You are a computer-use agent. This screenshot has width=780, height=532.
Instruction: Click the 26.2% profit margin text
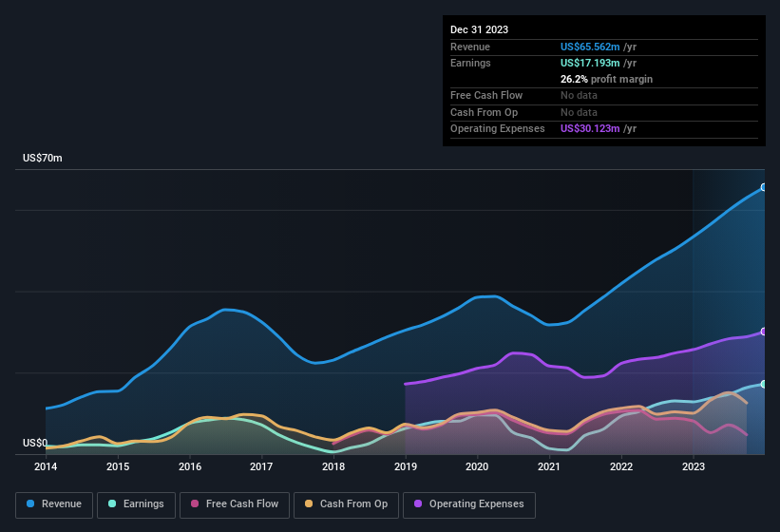pyautogui.click(x=606, y=79)
